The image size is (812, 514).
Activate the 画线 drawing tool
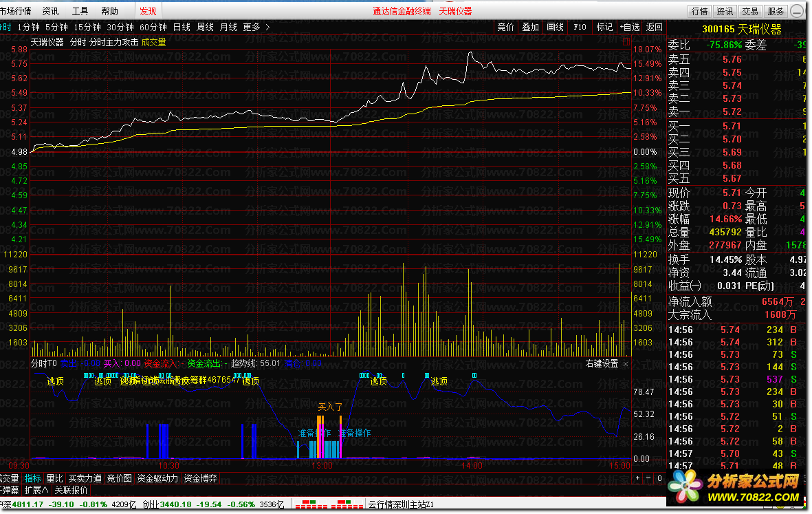pyautogui.click(x=555, y=27)
